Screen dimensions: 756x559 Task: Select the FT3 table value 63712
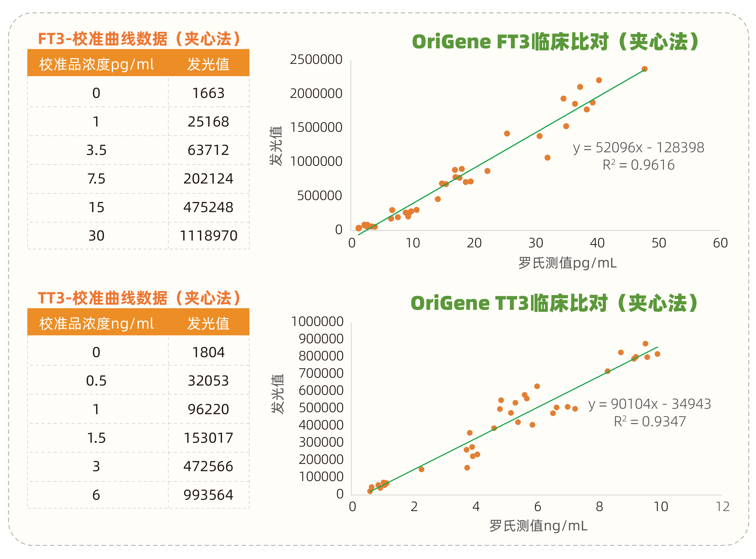[x=208, y=150]
